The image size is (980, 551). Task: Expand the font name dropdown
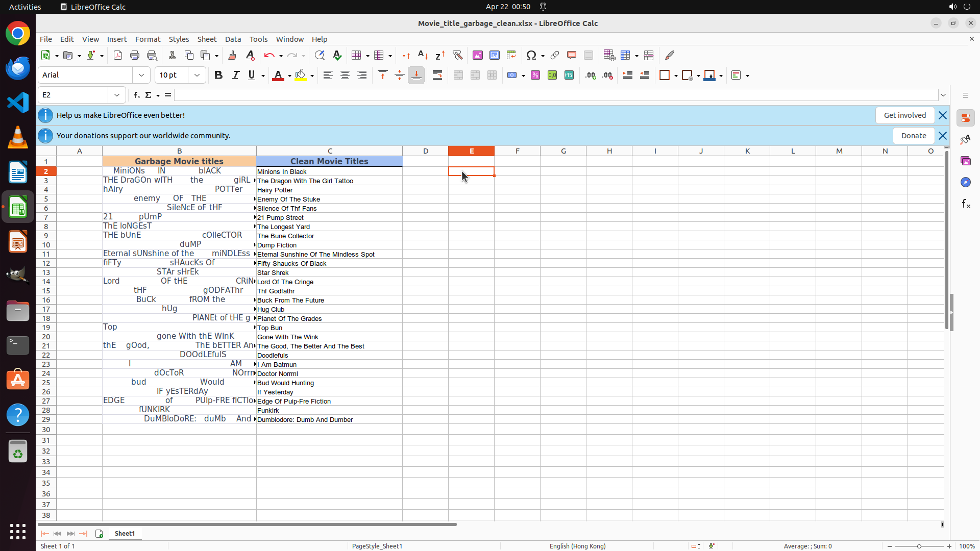point(141,75)
